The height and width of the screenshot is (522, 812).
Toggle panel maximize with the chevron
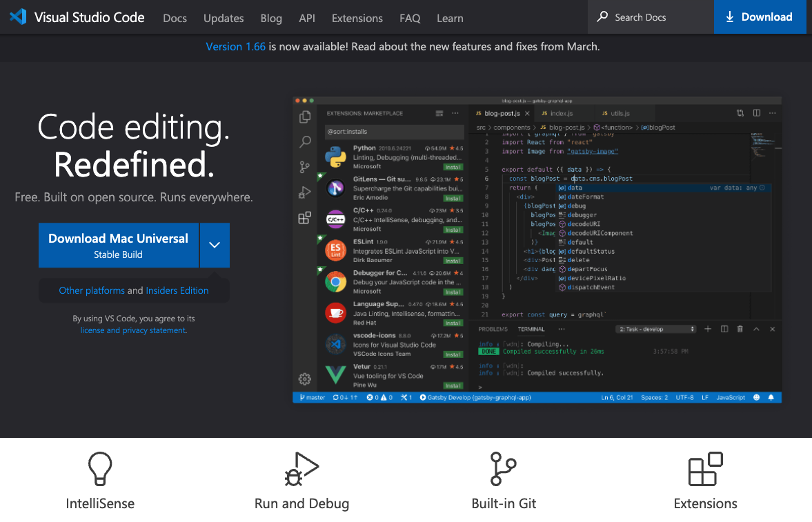[x=757, y=329]
